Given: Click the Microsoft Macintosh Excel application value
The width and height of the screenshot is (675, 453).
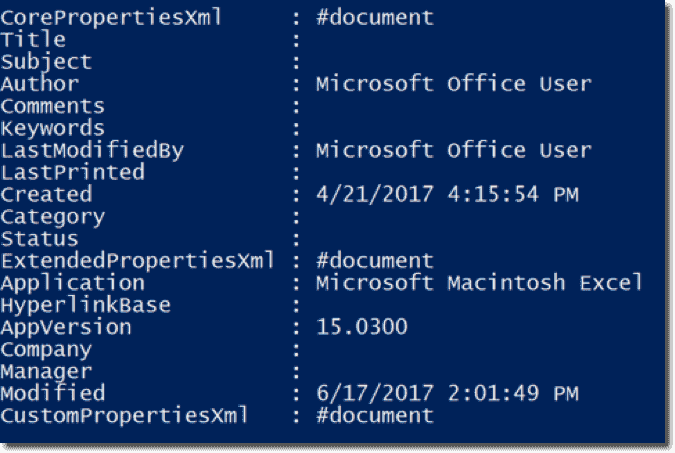Looking at the screenshot, I should [479, 283].
